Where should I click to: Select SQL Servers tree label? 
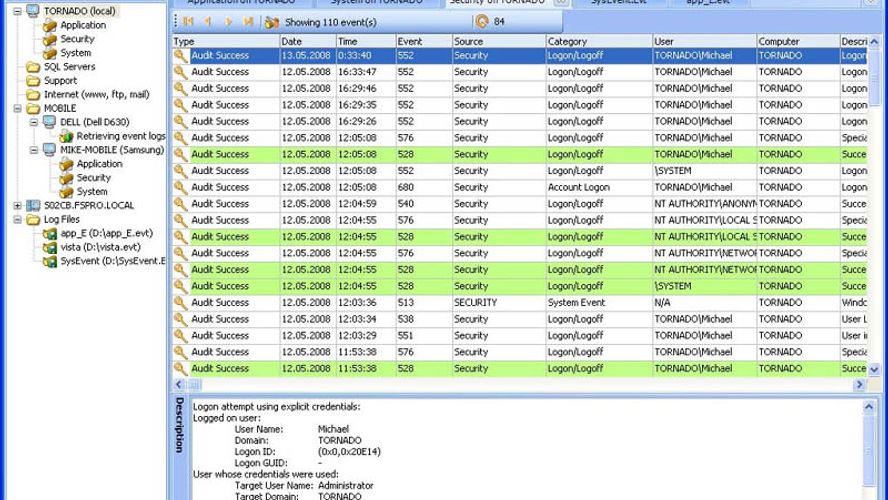click(70, 67)
